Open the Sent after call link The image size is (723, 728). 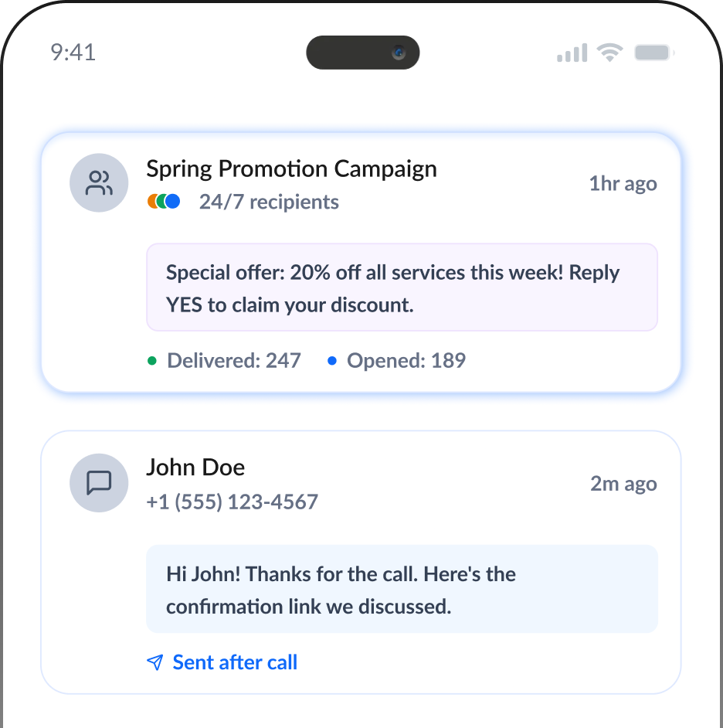point(235,662)
